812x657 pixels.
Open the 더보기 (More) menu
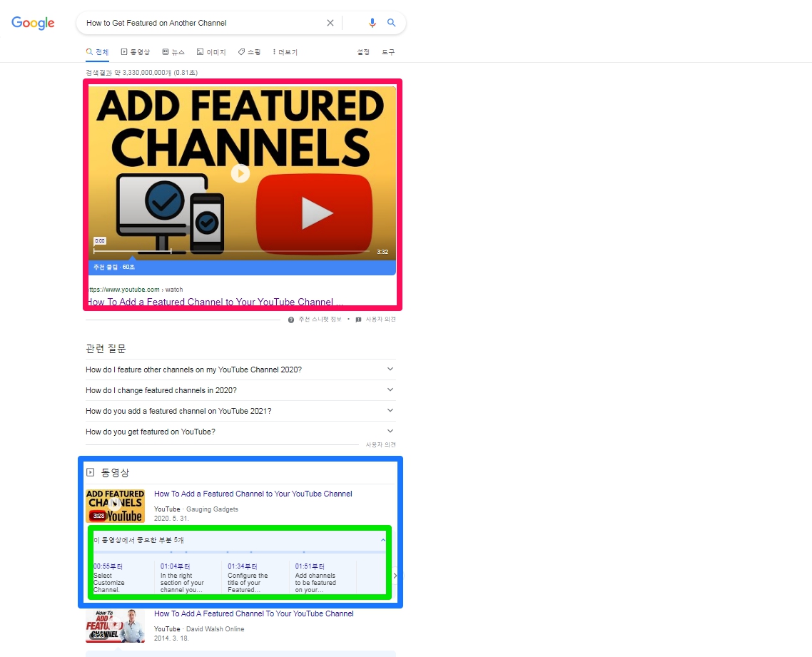(285, 52)
